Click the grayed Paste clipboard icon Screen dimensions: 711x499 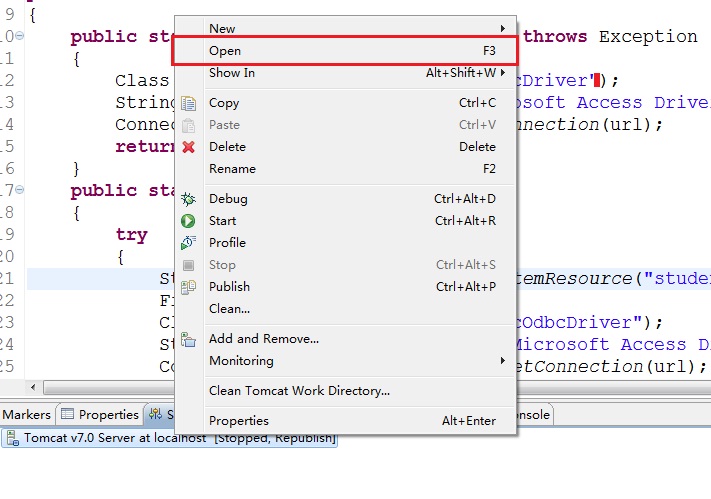188,125
